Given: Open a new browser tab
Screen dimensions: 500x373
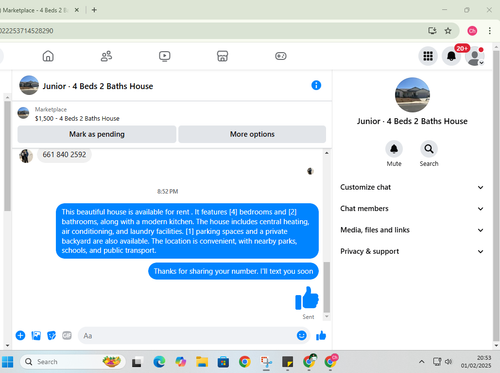Looking at the screenshot, I should tap(94, 10).
